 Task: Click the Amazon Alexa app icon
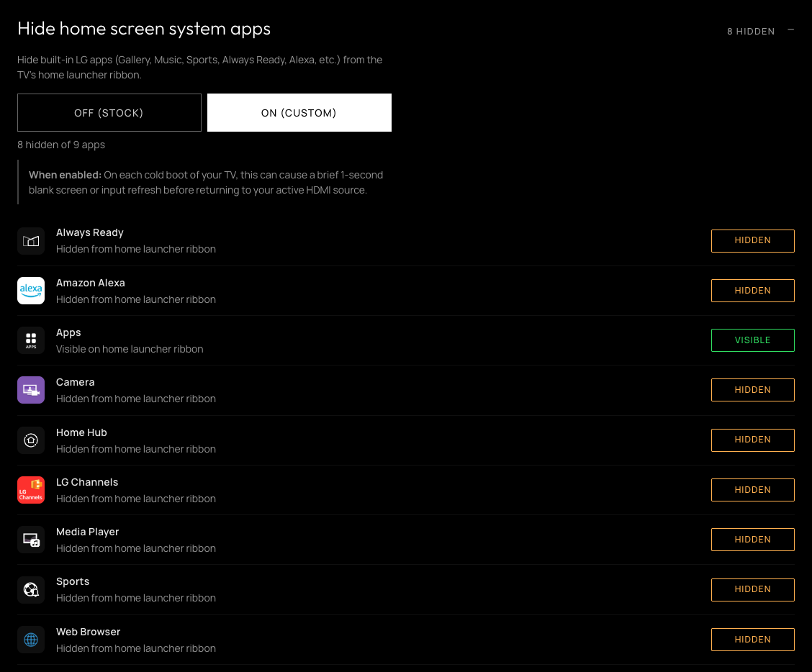pyautogui.click(x=31, y=291)
